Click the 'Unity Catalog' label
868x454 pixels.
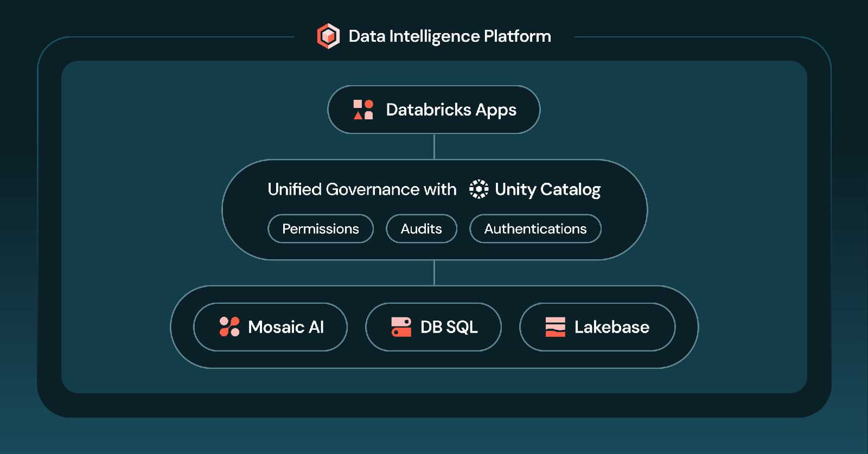pyautogui.click(x=548, y=190)
